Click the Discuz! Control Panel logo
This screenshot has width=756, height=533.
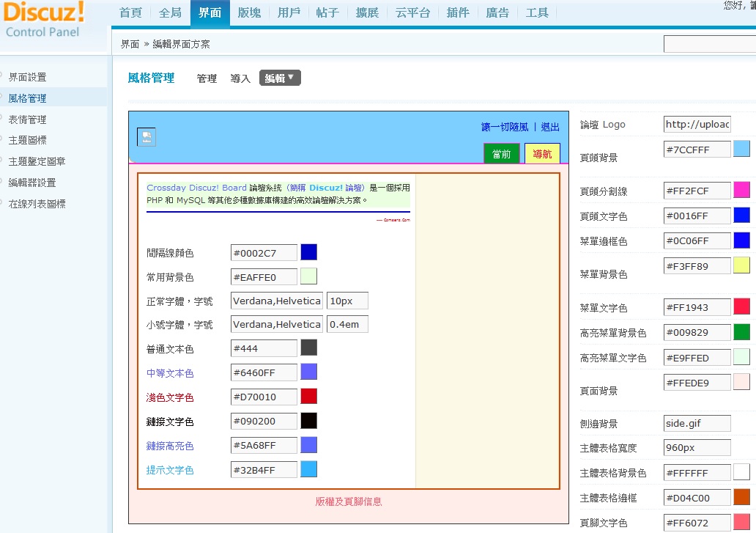[45, 19]
